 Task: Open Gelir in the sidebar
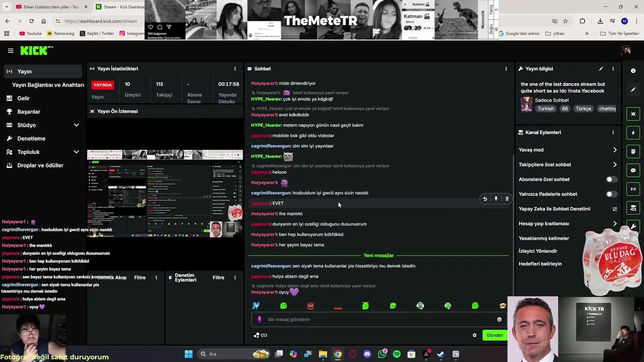23,99
